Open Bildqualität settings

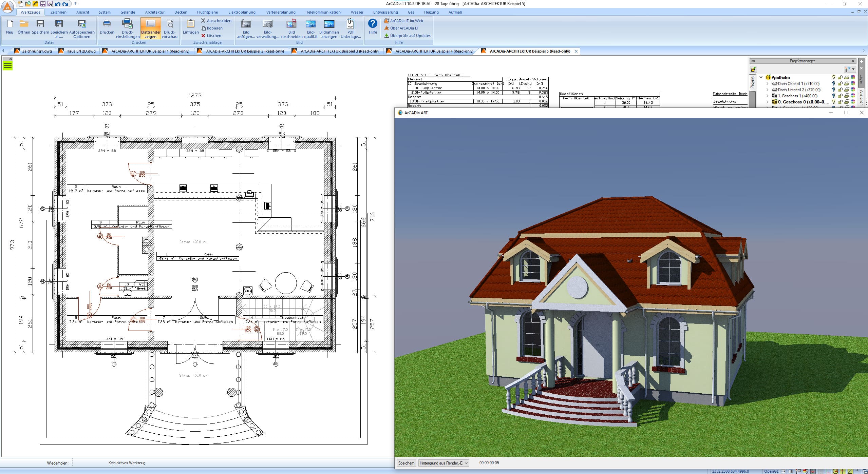click(x=311, y=29)
